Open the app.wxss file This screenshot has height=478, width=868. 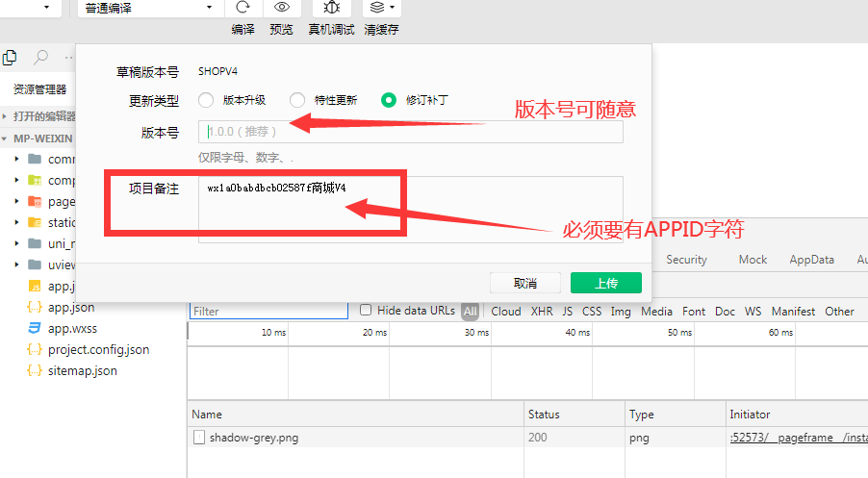72,328
